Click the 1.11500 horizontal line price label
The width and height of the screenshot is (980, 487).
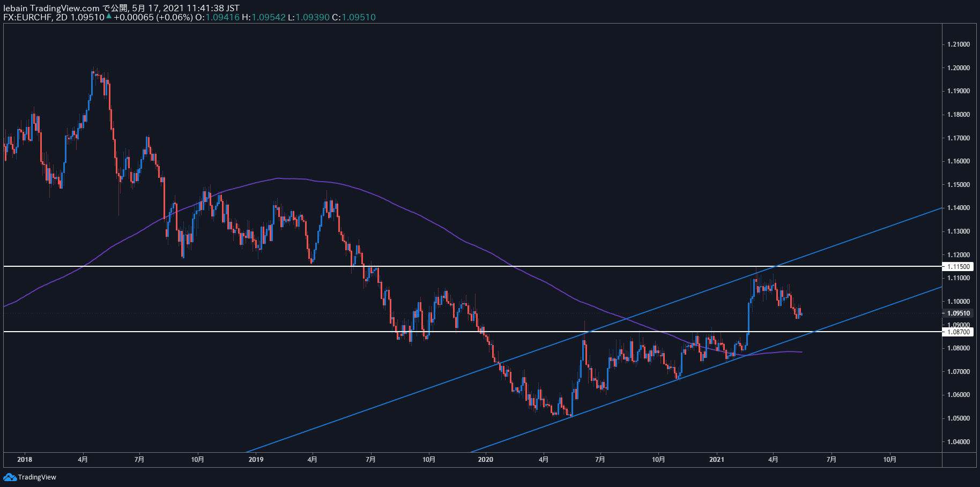coord(958,266)
